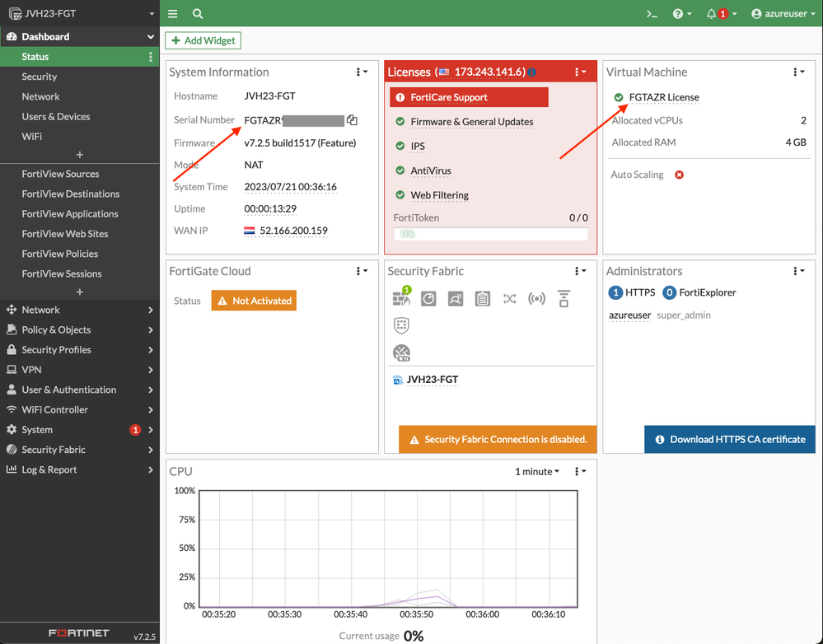Toggle the hamburger menu icon in the top bar
Screen dimensions: 823x644
pyautogui.click(x=173, y=14)
